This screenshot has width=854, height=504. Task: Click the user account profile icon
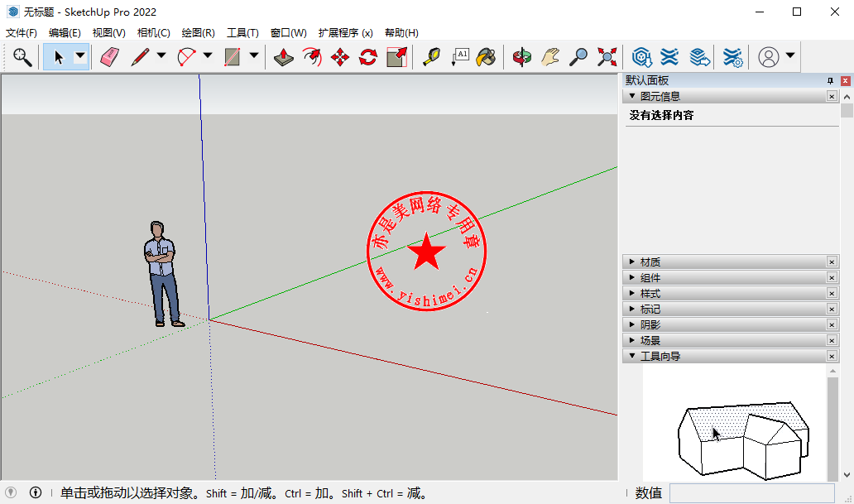(x=769, y=56)
